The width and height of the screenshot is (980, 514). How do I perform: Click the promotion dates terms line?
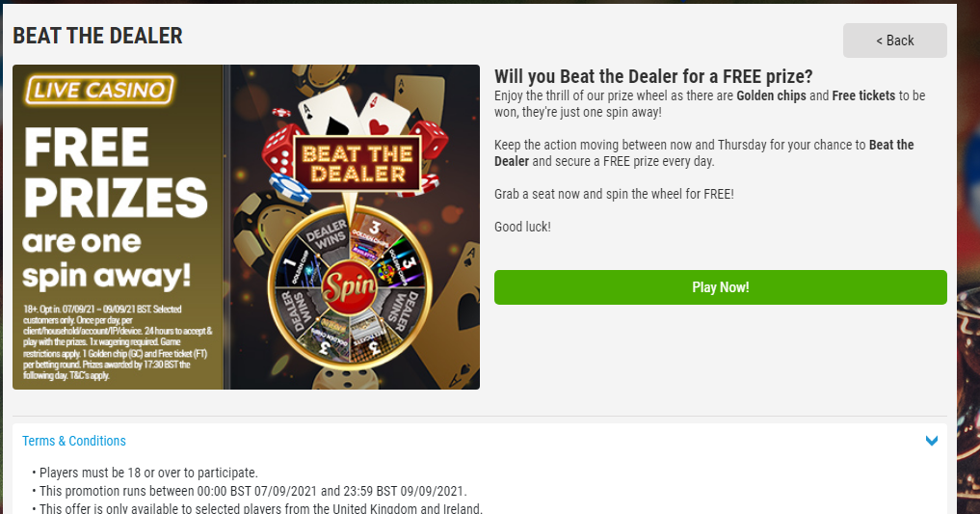252,491
